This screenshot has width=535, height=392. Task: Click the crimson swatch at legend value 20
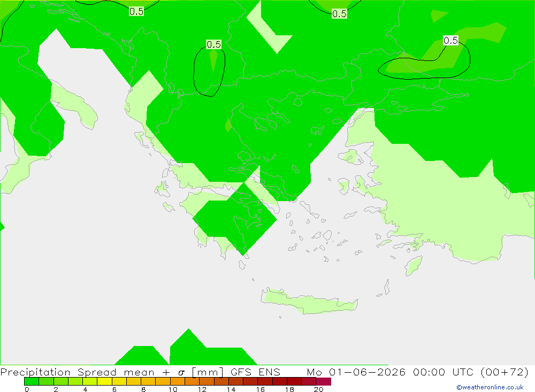point(324,381)
